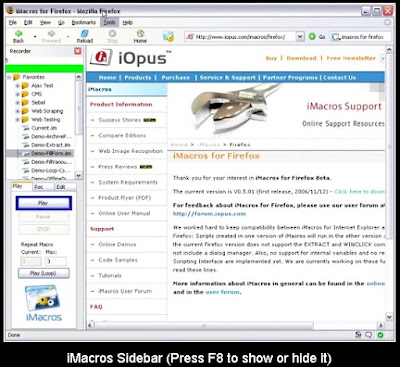Select Demo-ArchiveP macro
This screenshot has height=367, width=400.
click(51, 137)
